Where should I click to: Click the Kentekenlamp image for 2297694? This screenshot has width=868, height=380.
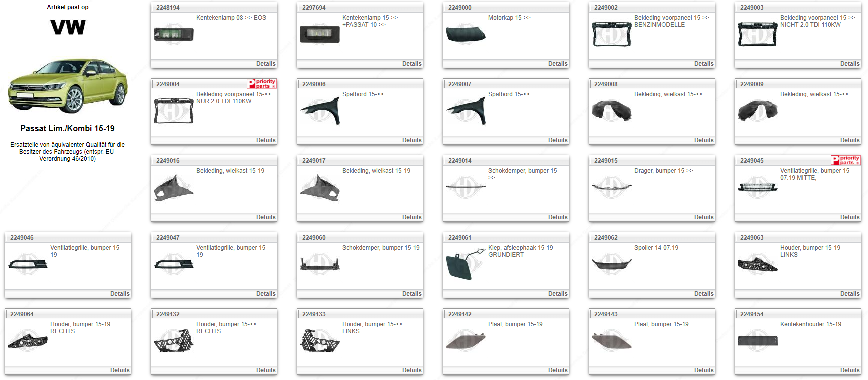click(320, 34)
